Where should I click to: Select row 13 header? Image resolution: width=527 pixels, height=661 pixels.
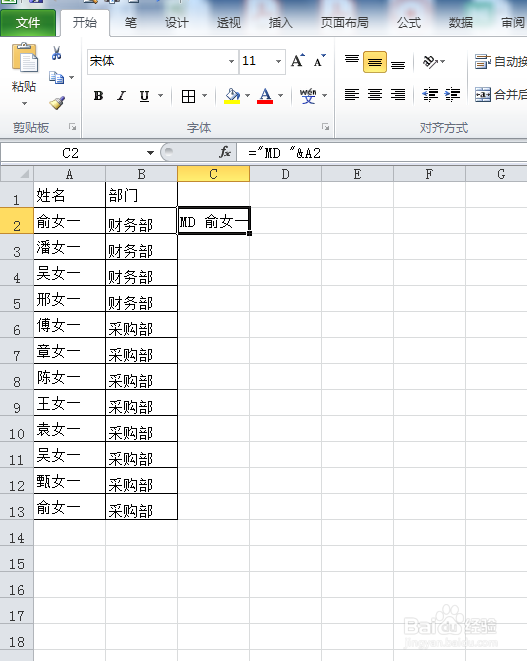pyautogui.click(x=16, y=507)
